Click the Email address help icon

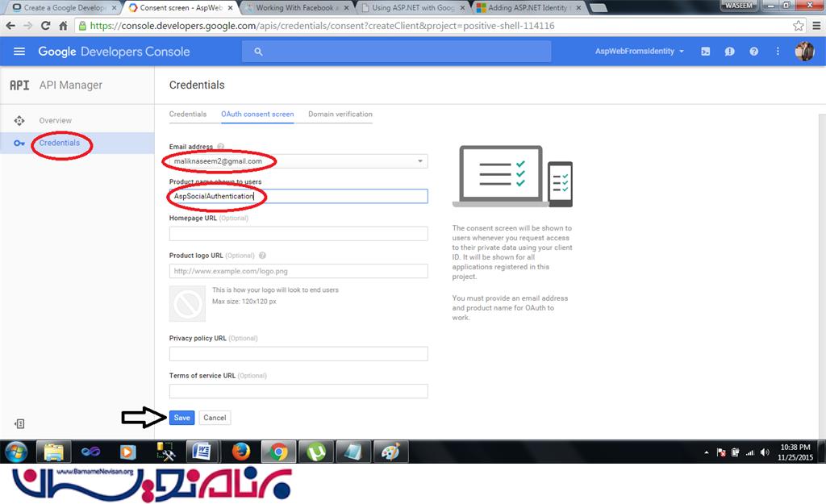(x=221, y=147)
